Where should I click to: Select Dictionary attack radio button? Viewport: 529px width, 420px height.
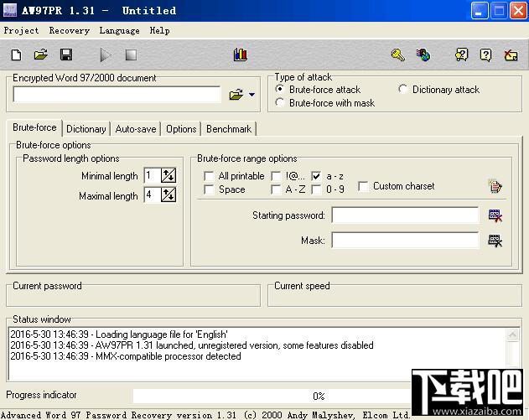[x=402, y=90]
